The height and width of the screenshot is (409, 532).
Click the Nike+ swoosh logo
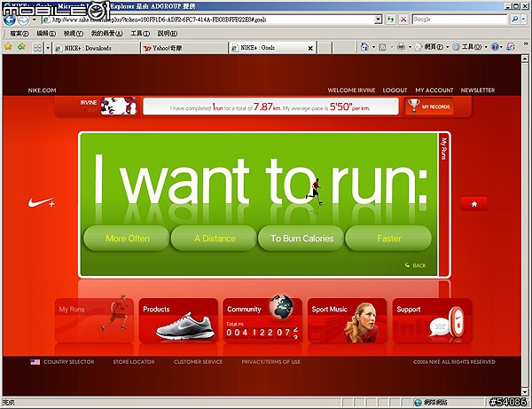tap(42, 202)
